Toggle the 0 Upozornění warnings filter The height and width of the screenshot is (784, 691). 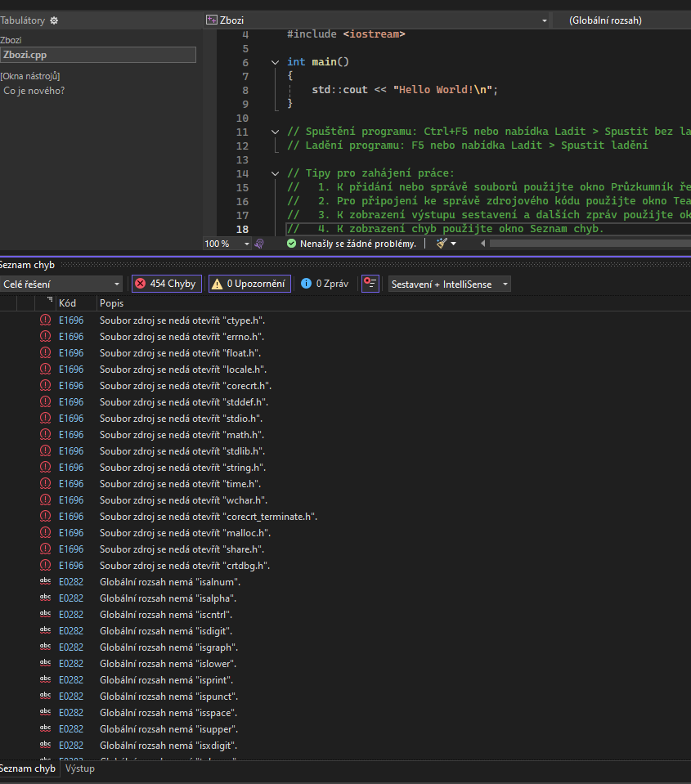(249, 284)
